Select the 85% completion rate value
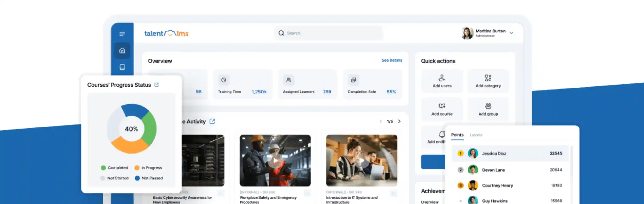 tap(391, 92)
